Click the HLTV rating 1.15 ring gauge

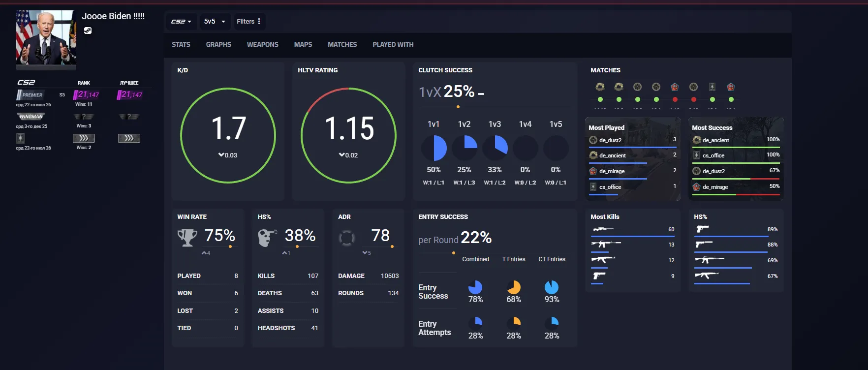[x=348, y=135]
